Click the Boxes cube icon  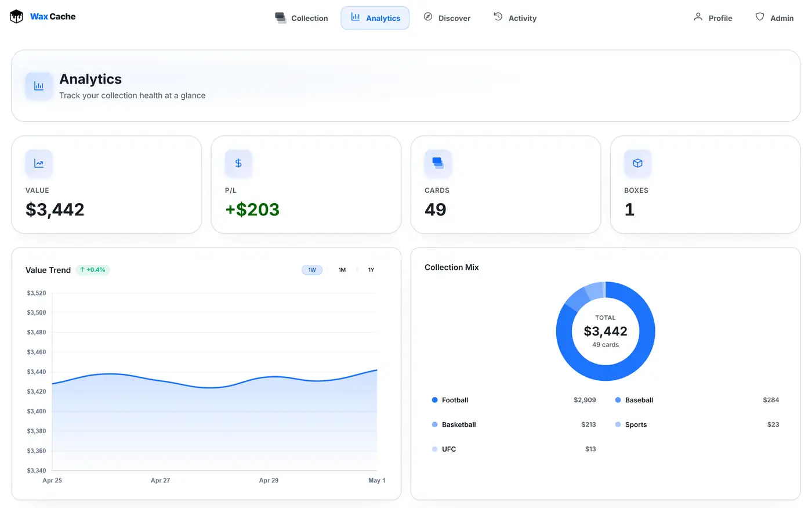pos(637,163)
